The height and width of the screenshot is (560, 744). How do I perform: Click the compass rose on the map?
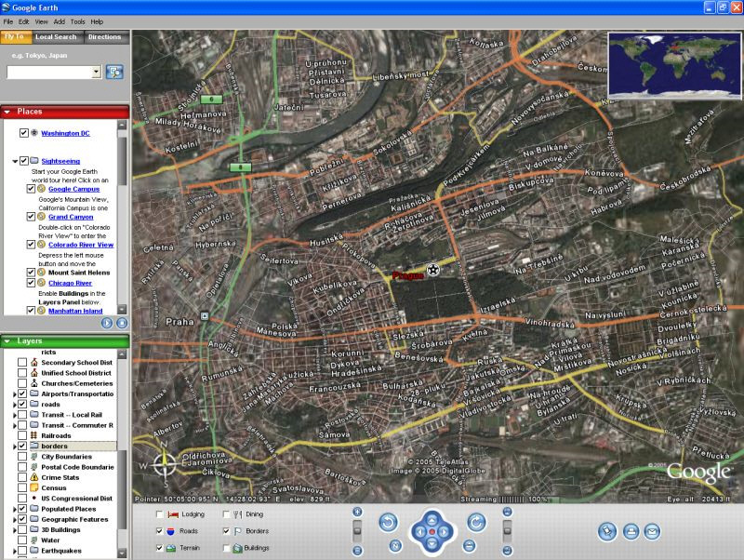click(x=165, y=463)
